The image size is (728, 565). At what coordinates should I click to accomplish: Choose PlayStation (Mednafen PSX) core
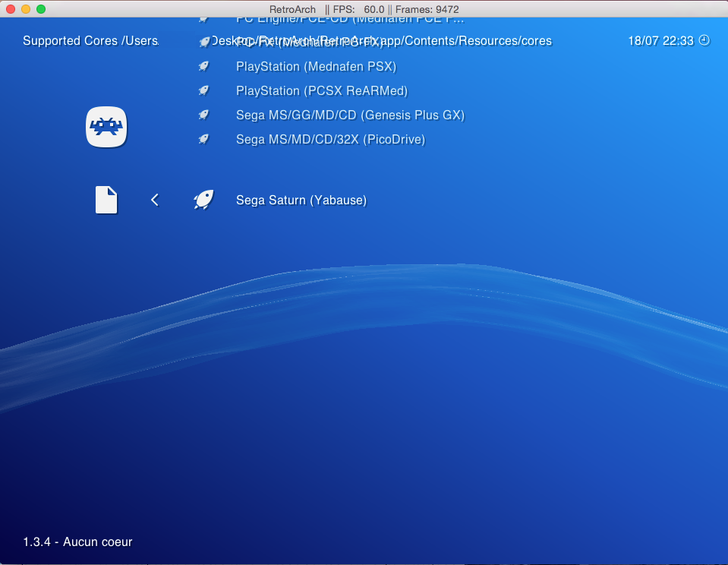tap(317, 66)
